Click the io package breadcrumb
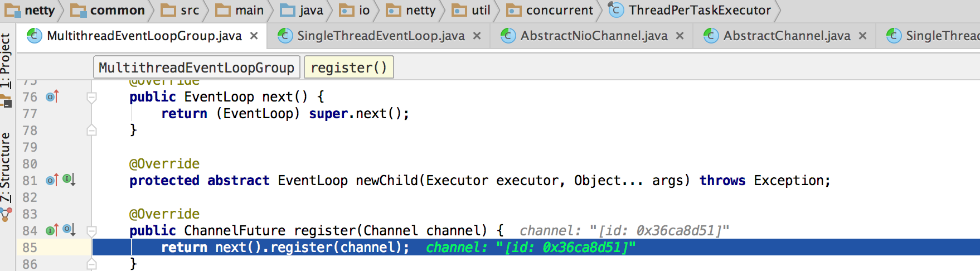The width and height of the screenshot is (980, 271). click(x=355, y=10)
